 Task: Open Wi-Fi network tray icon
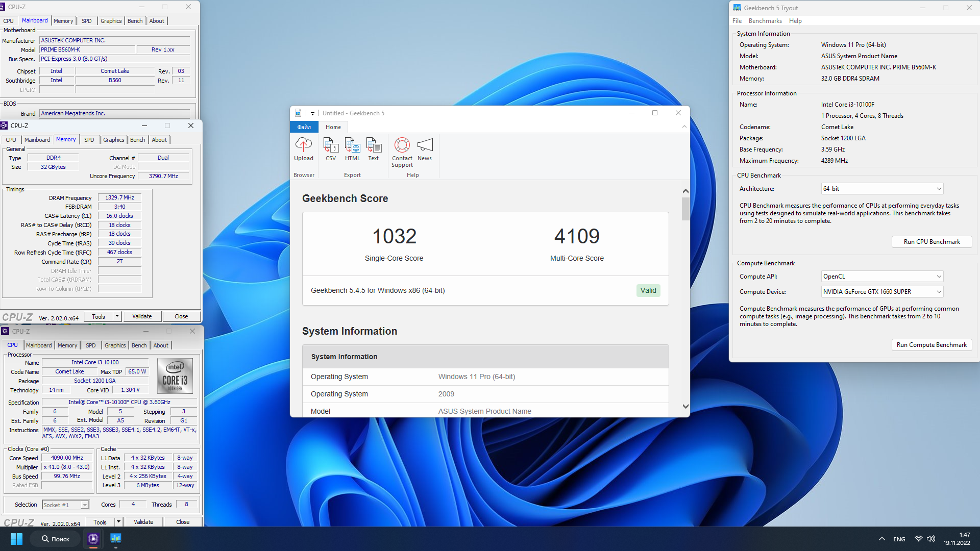[x=918, y=539]
